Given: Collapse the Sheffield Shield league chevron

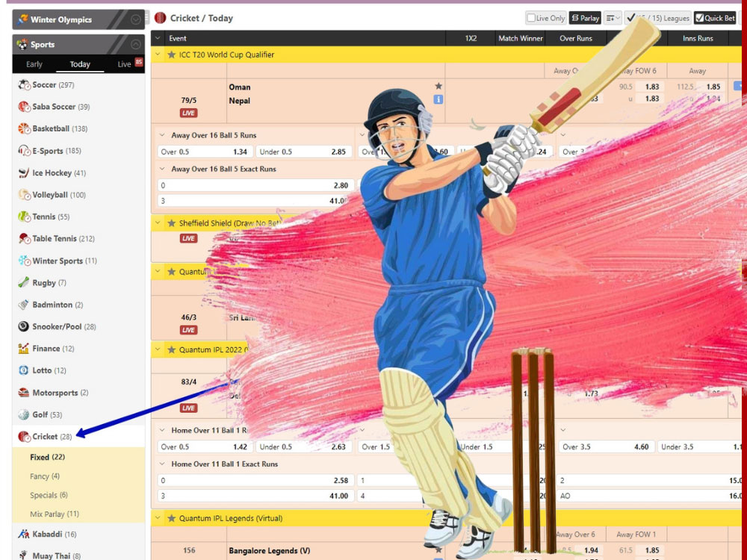Looking at the screenshot, I should (158, 223).
